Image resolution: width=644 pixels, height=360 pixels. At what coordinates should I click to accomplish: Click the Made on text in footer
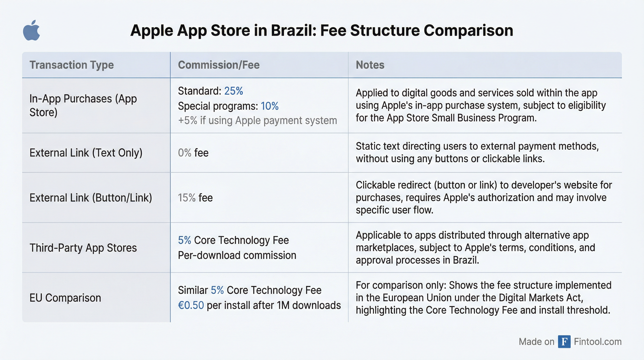pyautogui.click(x=536, y=341)
